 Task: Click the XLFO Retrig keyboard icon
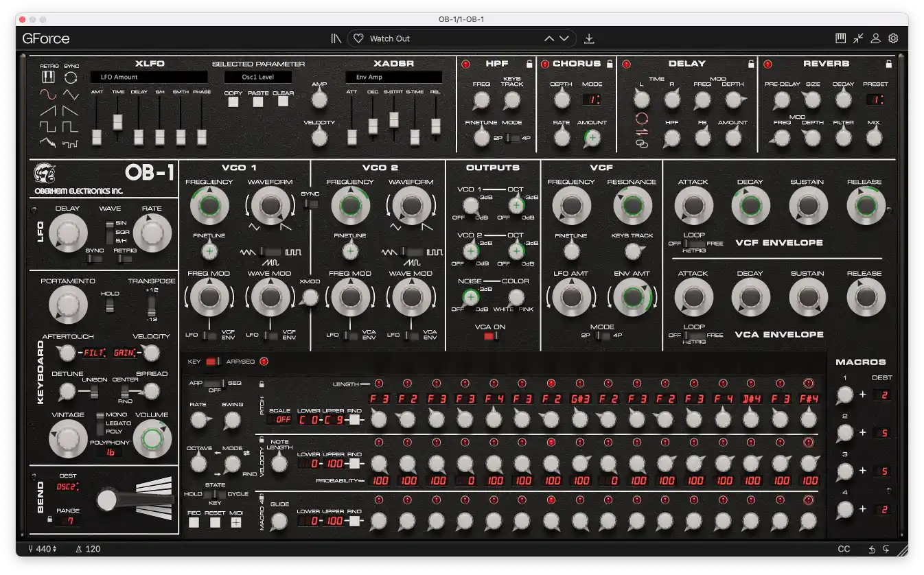tap(49, 77)
